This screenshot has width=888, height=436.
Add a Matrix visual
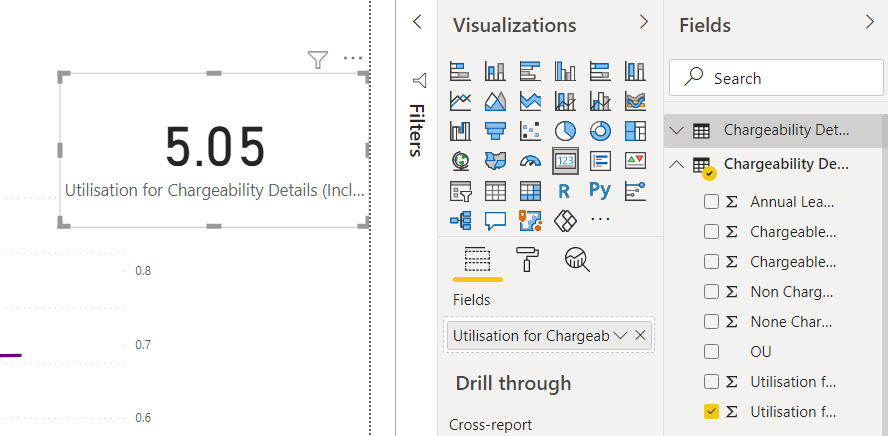530,191
